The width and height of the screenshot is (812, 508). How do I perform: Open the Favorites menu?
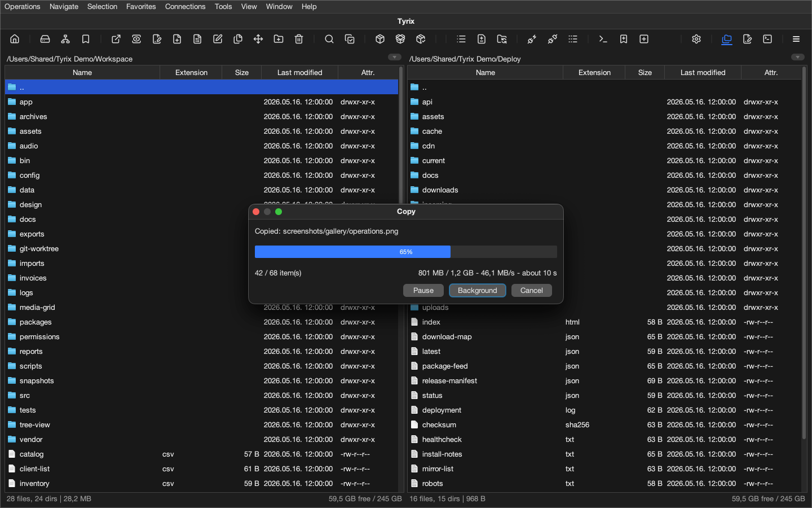pyautogui.click(x=141, y=6)
